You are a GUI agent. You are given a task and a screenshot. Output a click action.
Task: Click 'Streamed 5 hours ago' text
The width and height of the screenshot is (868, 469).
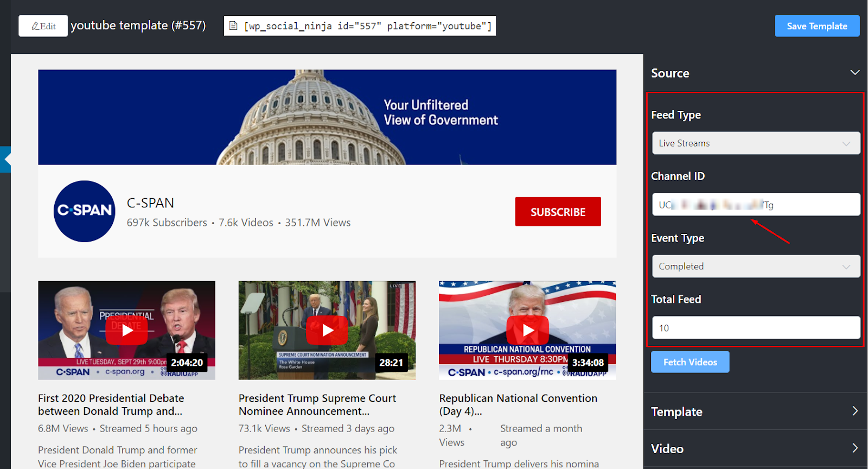[149, 429]
